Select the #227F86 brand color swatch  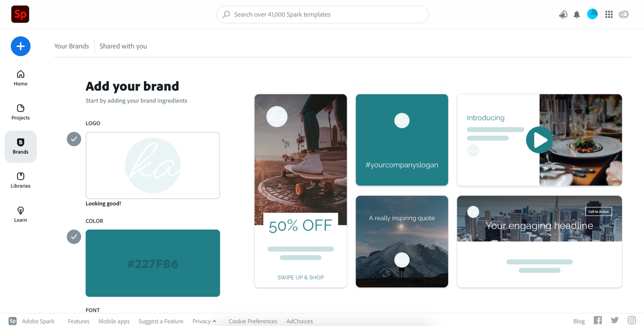[153, 263]
